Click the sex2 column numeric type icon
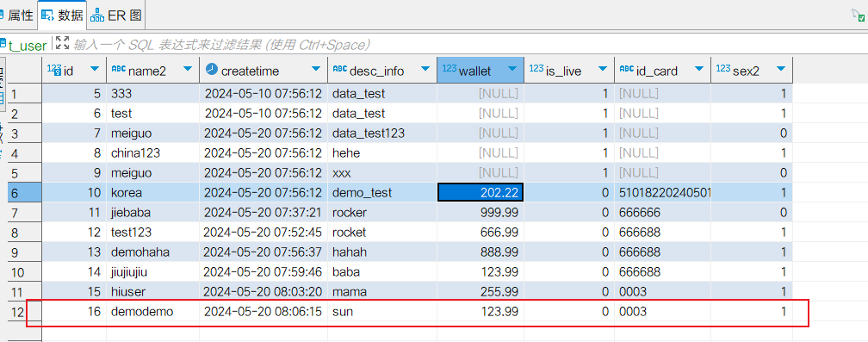 [x=723, y=68]
